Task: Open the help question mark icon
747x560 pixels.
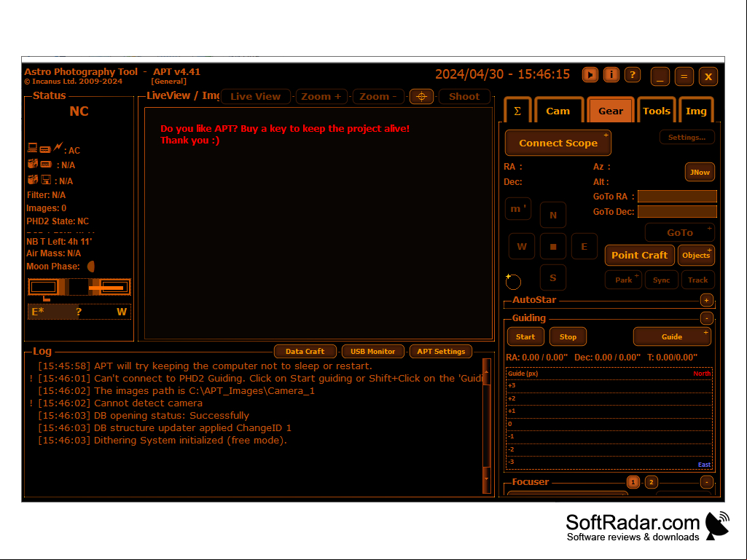Action: point(632,75)
